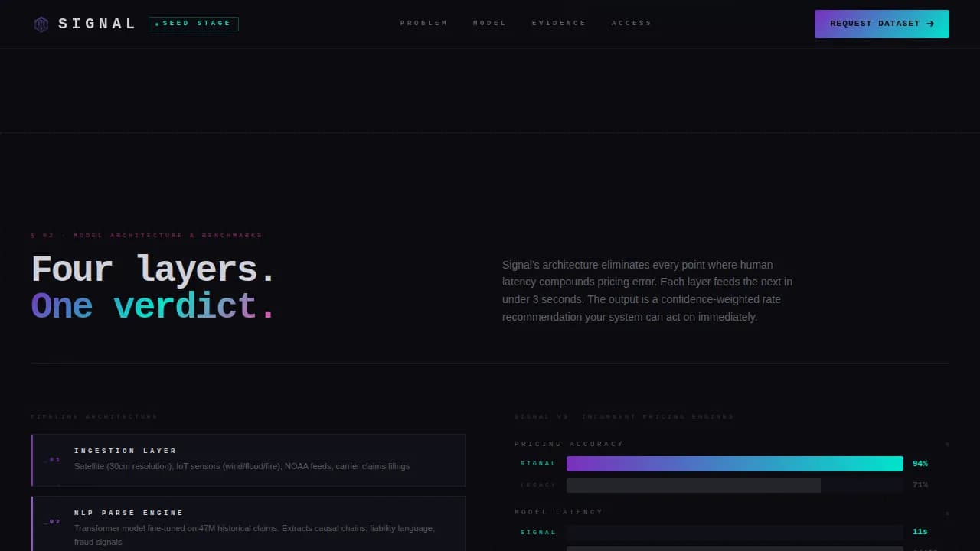The height and width of the screenshot is (551, 980).
Task: Click the 'Signal vs. Incumbent Pricing Engines' label
Action: [x=624, y=417]
